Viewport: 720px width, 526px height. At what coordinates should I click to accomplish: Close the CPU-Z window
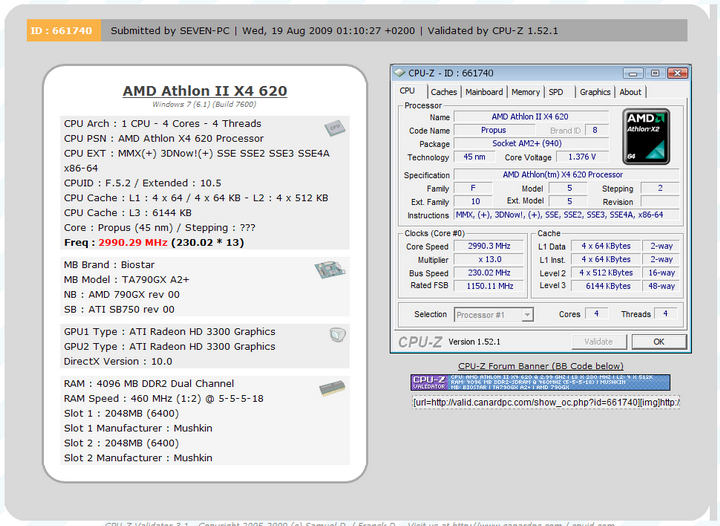pos(677,73)
